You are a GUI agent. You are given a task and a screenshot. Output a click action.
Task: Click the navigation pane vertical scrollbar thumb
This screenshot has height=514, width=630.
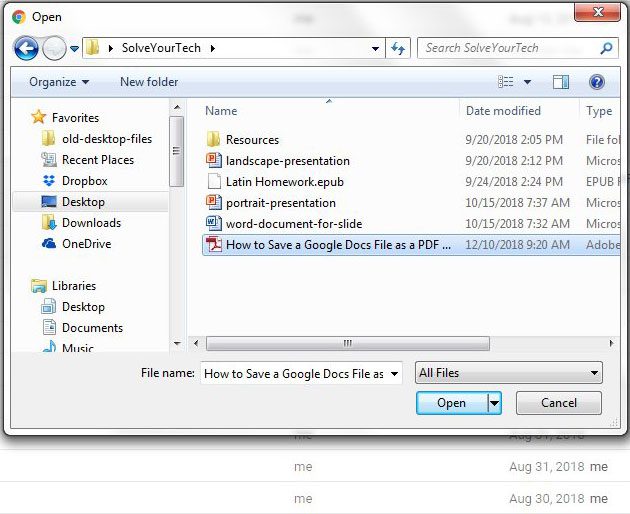pyautogui.click(x=176, y=151)
